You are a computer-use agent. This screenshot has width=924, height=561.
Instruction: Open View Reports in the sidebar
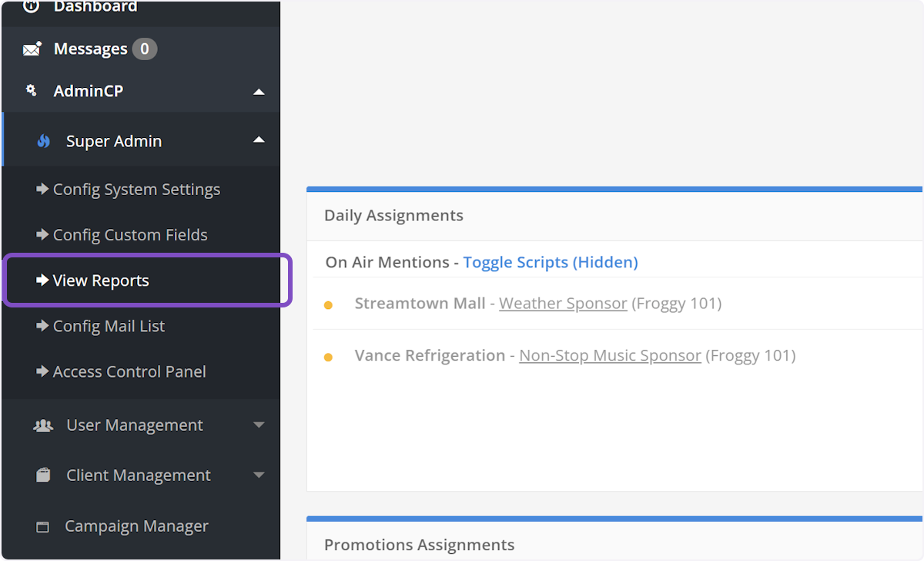(100, 280)
